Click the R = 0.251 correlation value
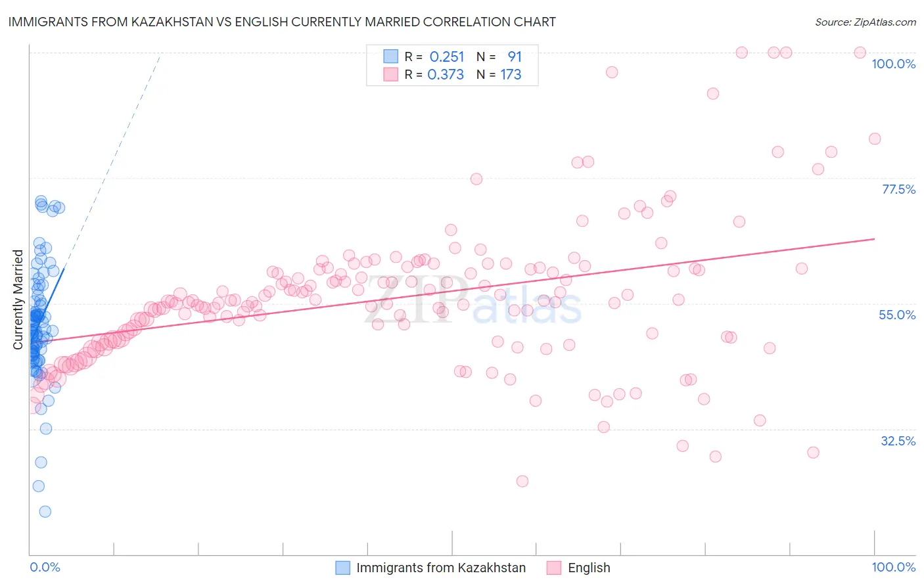 tap(434, 56)
